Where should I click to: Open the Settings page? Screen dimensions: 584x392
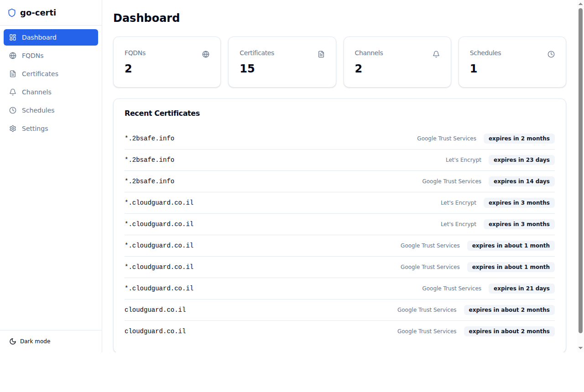pos(51,129)
